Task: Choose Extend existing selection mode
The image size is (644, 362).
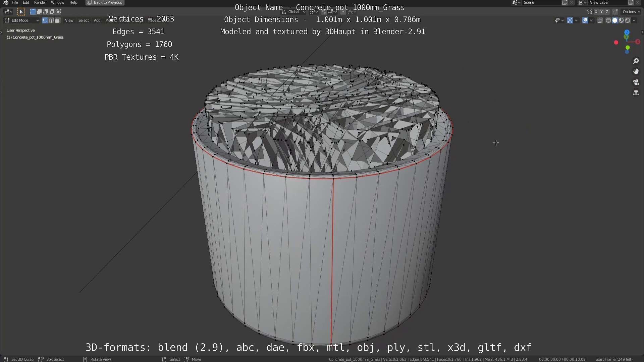Action: click(x=39, y=12)
